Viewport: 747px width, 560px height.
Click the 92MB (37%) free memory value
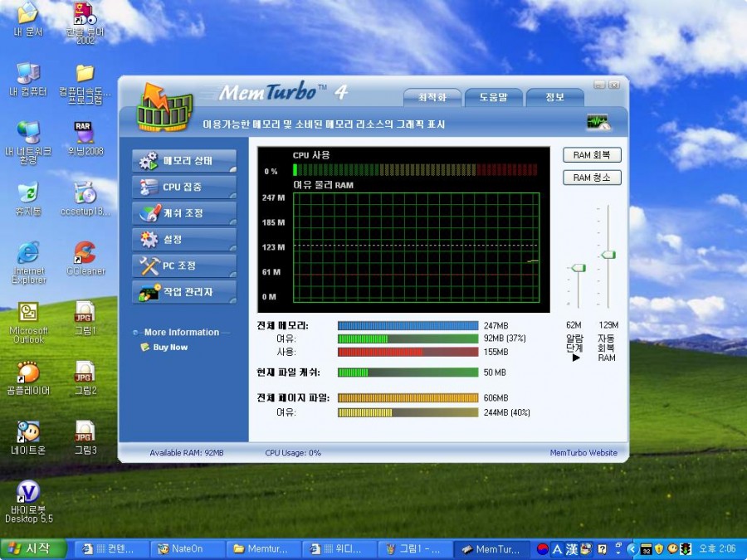click(x=505, y=338)
